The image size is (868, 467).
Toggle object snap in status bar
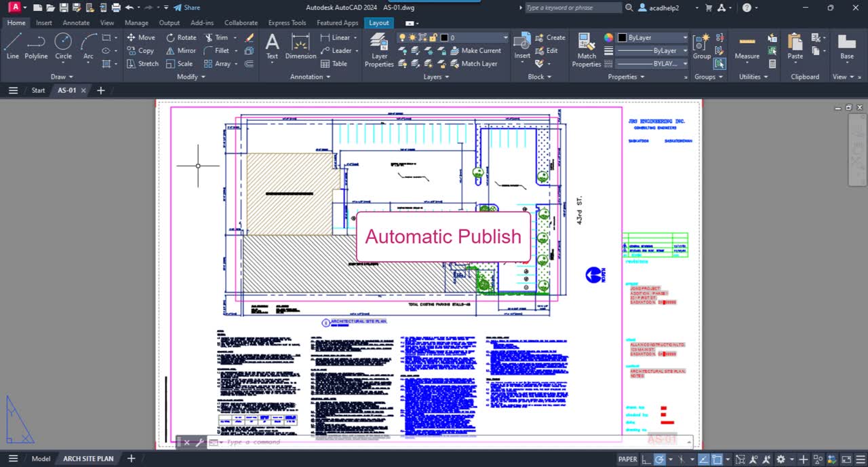(x=717, y=460)
